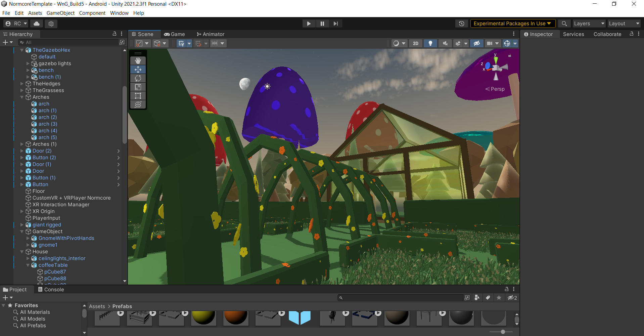Select the Scale tool in scene toolbar
Viewport: 644px width, 336px height.
tap(138, 87)
